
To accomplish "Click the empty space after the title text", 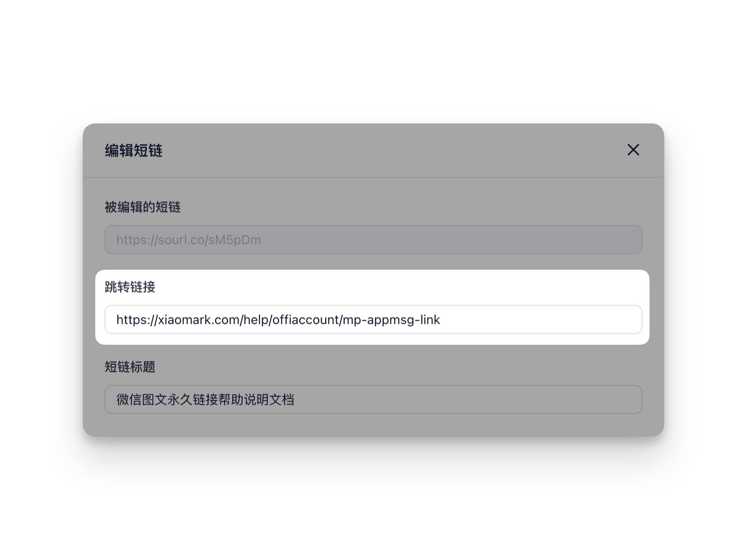I will 468,400.
